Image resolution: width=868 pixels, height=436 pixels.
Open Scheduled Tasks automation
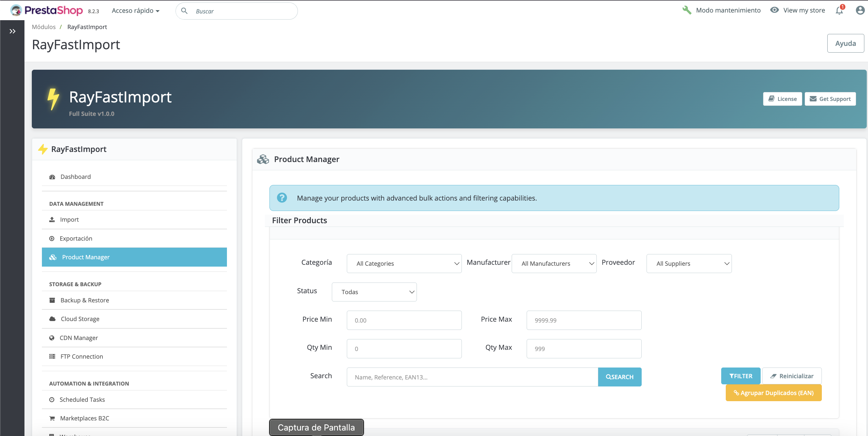tap(82, 399)
